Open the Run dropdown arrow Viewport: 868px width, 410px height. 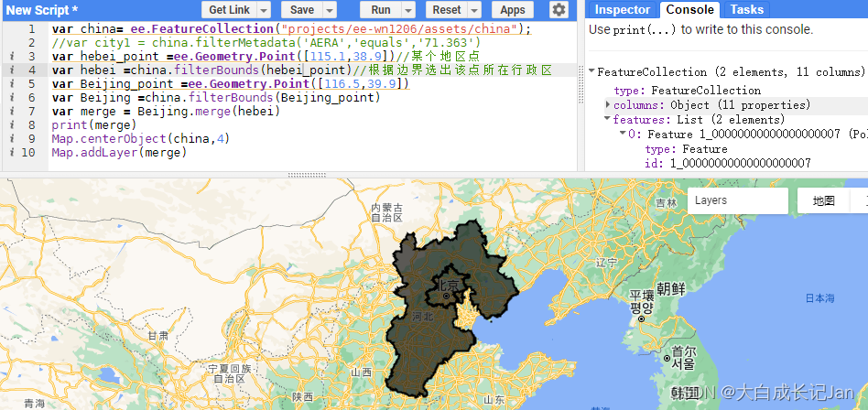point(408,10)
